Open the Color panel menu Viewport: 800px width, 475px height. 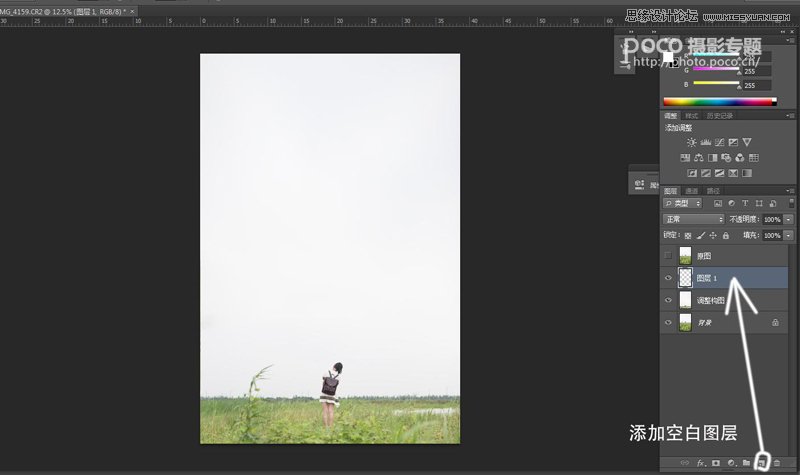pos(791,39)
